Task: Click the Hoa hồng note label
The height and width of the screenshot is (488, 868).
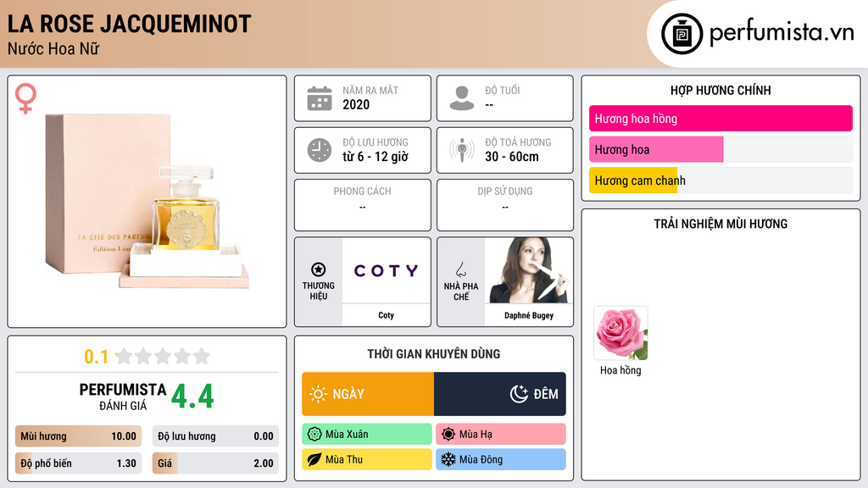Action: [620, 370]
